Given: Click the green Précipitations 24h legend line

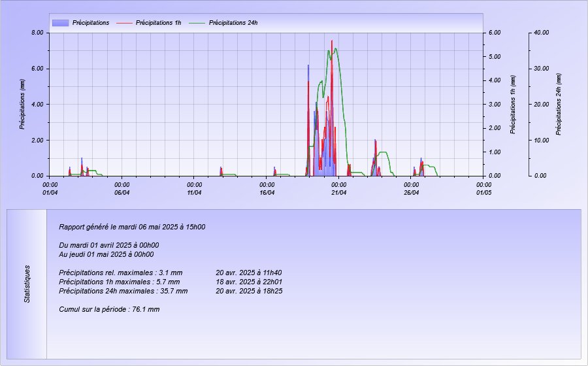Looking at the screenshot, I should [197, 23].
